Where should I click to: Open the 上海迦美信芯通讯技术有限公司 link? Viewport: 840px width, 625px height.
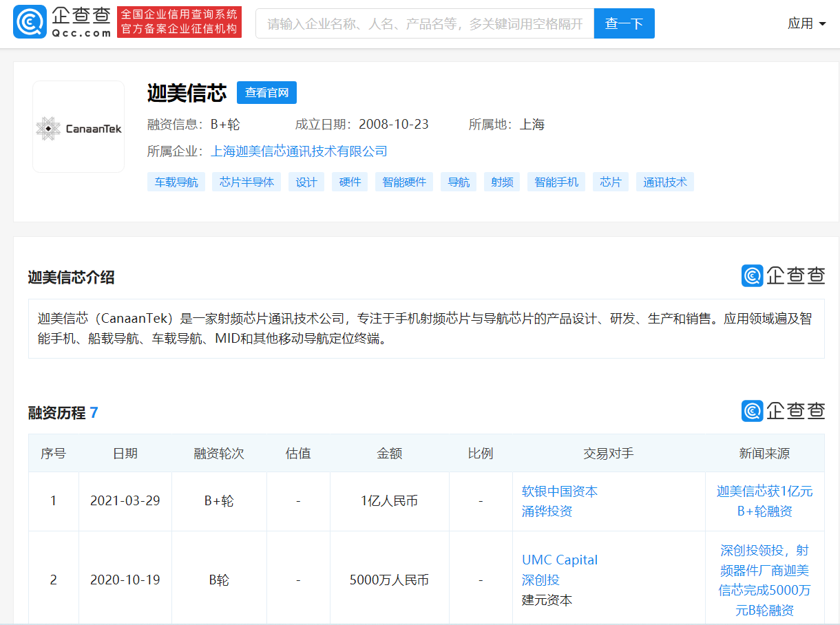pos(299,151)
